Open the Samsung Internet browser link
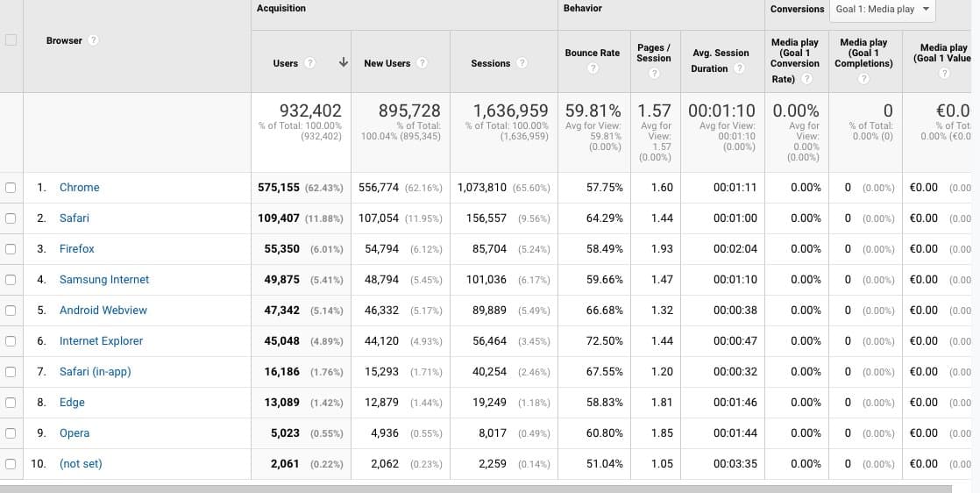Screen dimensions: 980x493 point(103,279)
